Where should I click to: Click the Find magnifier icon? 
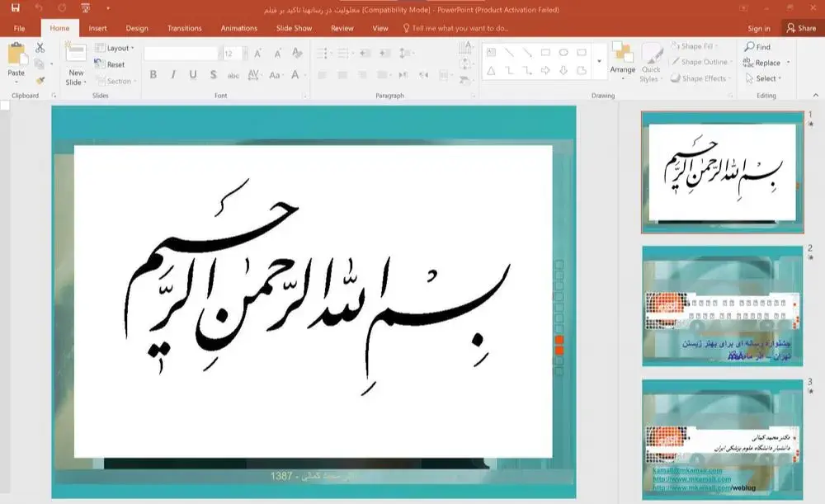[x=749, y=47]
